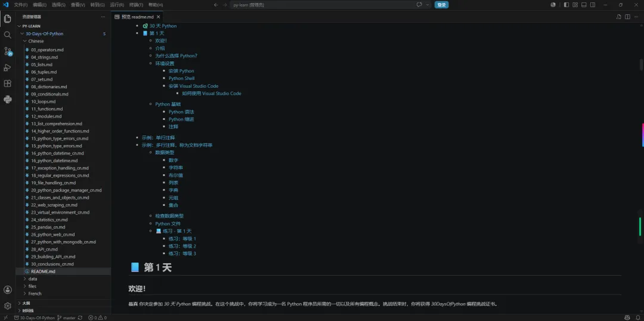Screen dimensions: 644x321
Task: Click the master branch indicator
Action: coord(66,317)
